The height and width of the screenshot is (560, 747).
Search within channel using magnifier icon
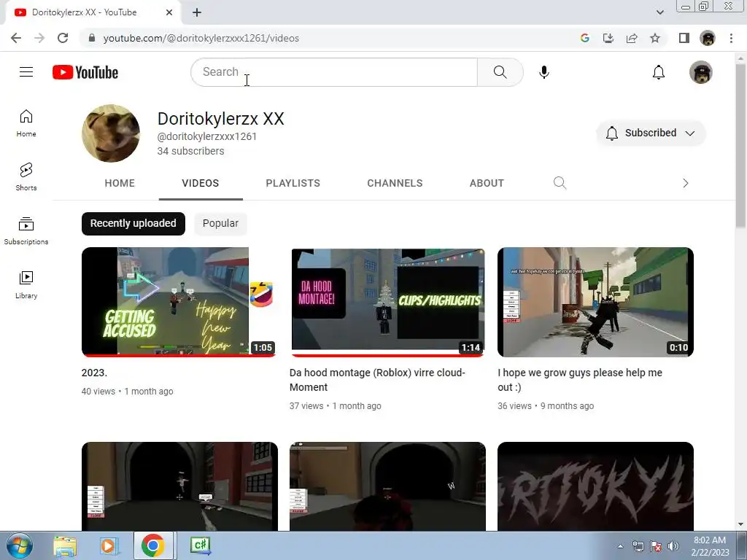click(x=560, y=183)
